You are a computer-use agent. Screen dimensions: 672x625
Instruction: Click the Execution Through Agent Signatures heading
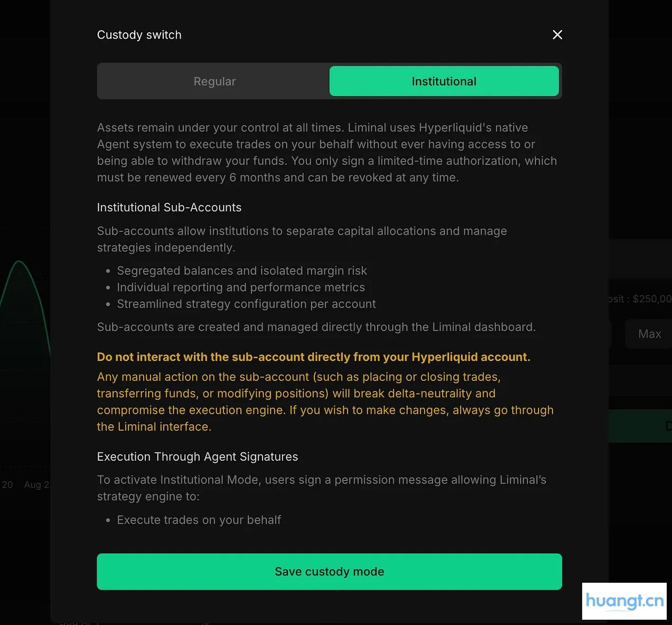click(x=197, y=457)
